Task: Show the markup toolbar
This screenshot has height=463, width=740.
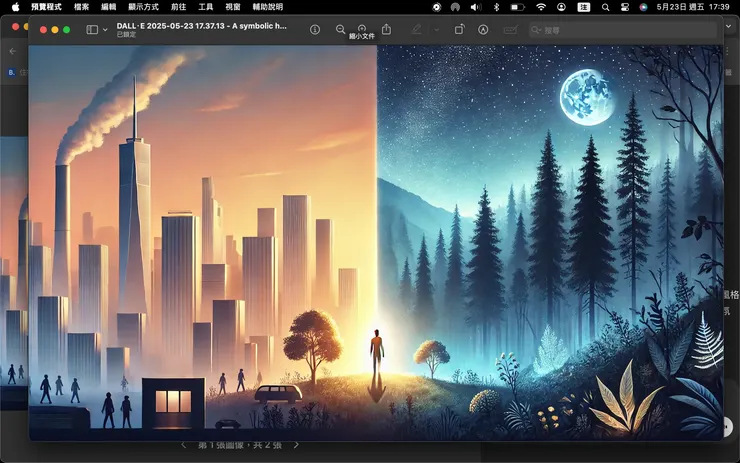Action: pos(483,30)
